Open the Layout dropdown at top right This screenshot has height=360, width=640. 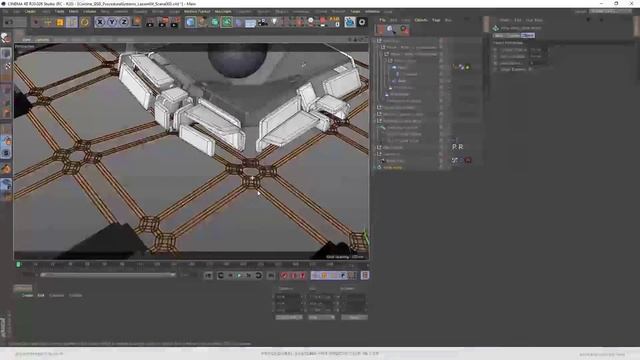[x=611, y=11]
